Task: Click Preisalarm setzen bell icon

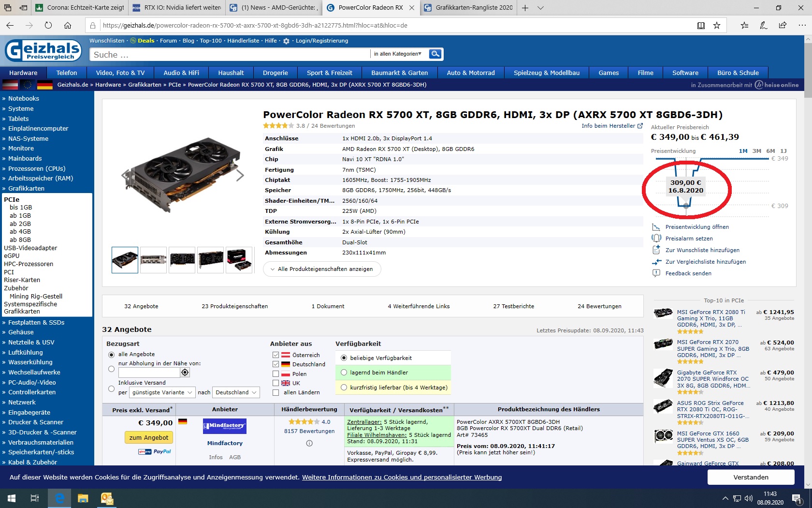Action: (656, 239)
